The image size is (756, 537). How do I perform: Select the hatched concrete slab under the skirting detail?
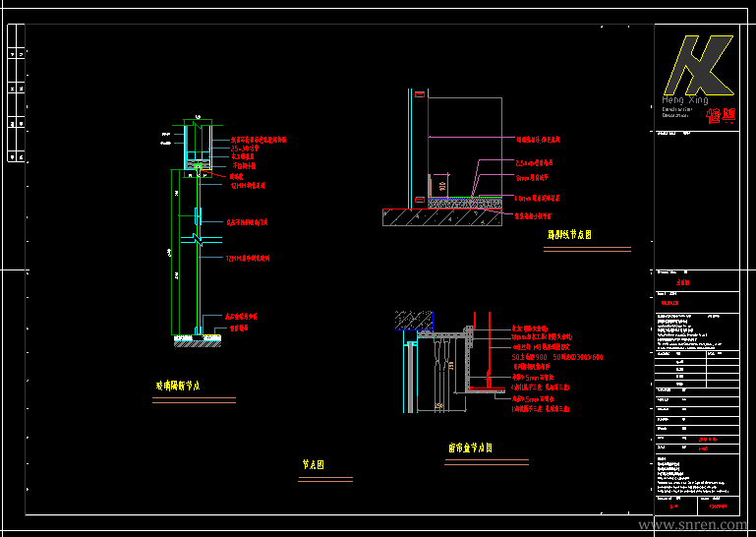pyautogui.click(x=442, y=217)
